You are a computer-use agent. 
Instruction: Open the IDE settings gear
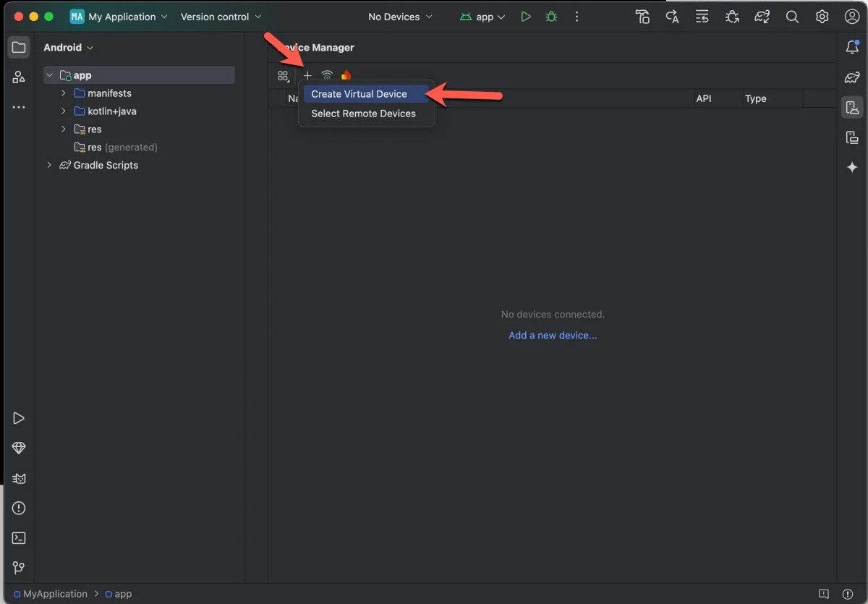822,17
